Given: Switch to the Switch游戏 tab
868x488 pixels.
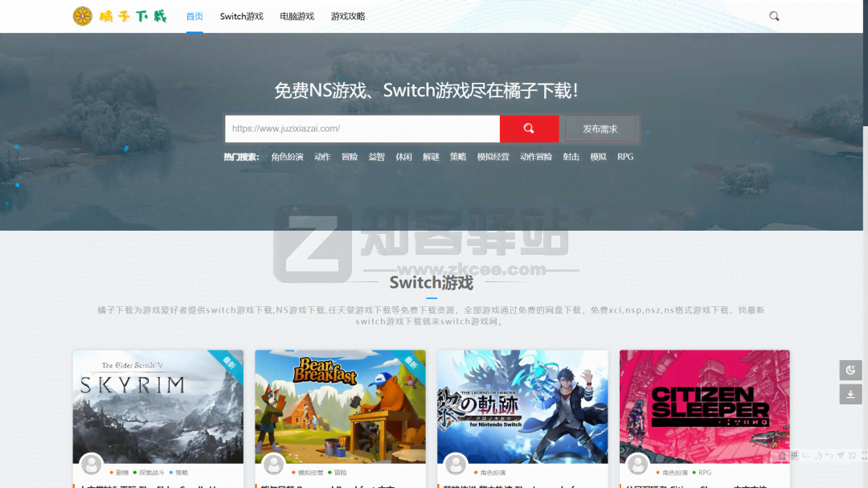Looking at the screenshot, I should point(241,15).
